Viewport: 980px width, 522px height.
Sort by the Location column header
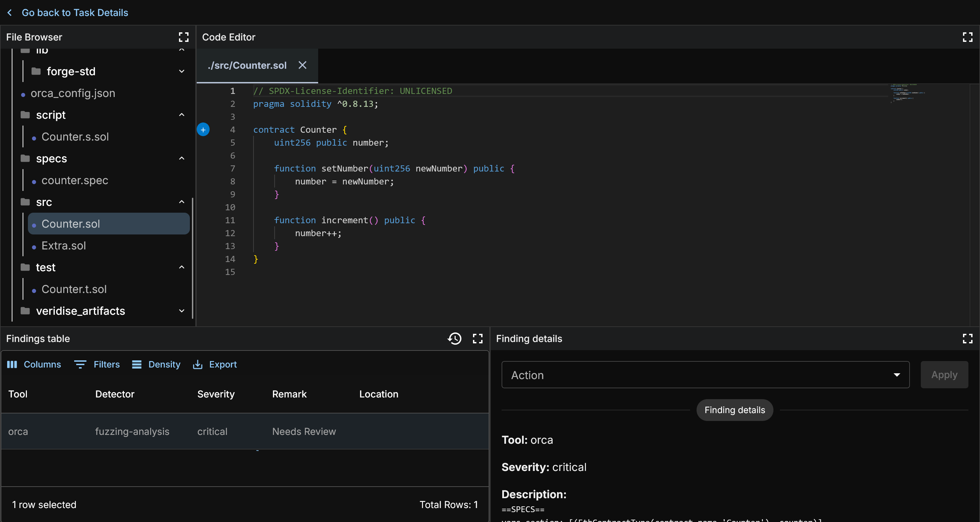click(378, 394)
